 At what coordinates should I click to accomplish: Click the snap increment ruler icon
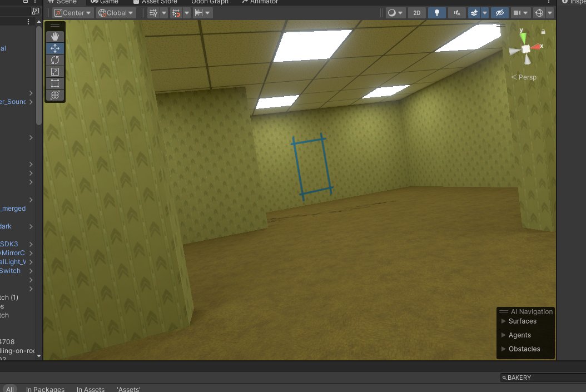click(x=198, y=13)
